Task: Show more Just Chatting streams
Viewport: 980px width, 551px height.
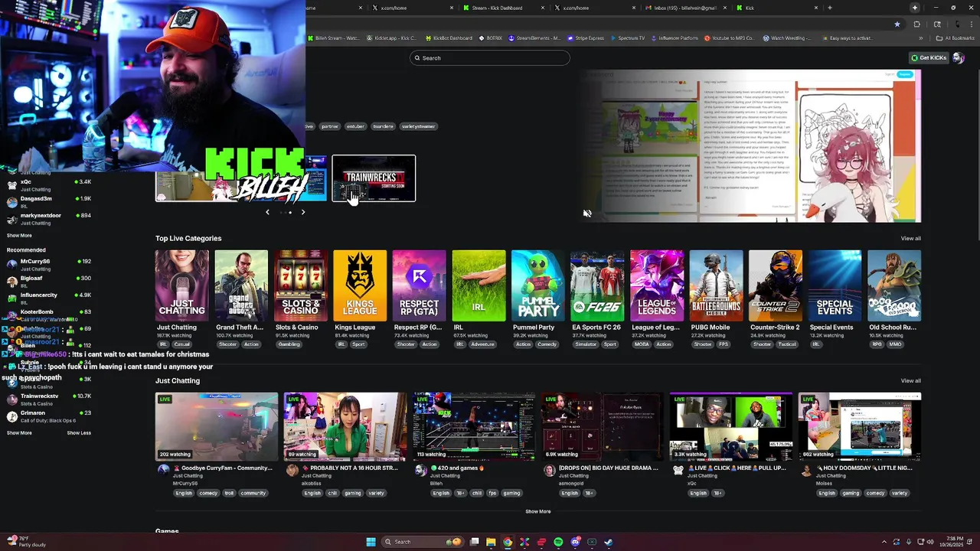Action: [538, 511]
